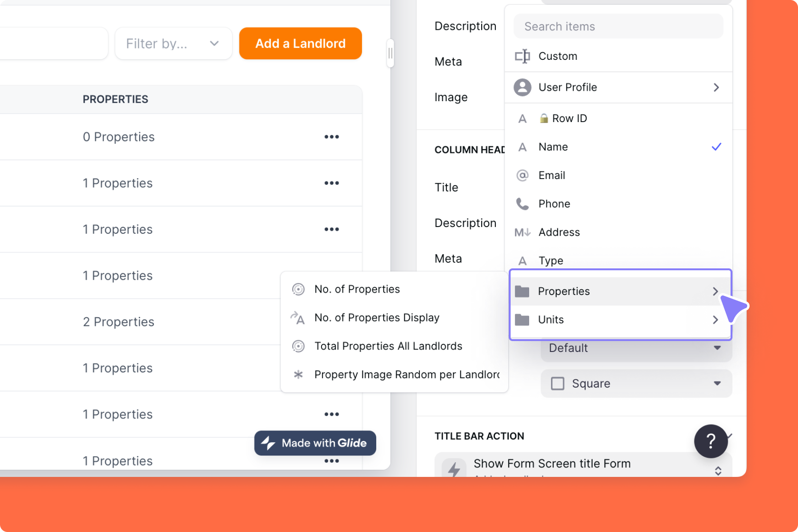798x532 pixels.
Task: Click the User Profile avatar icon
Action: 522,87
